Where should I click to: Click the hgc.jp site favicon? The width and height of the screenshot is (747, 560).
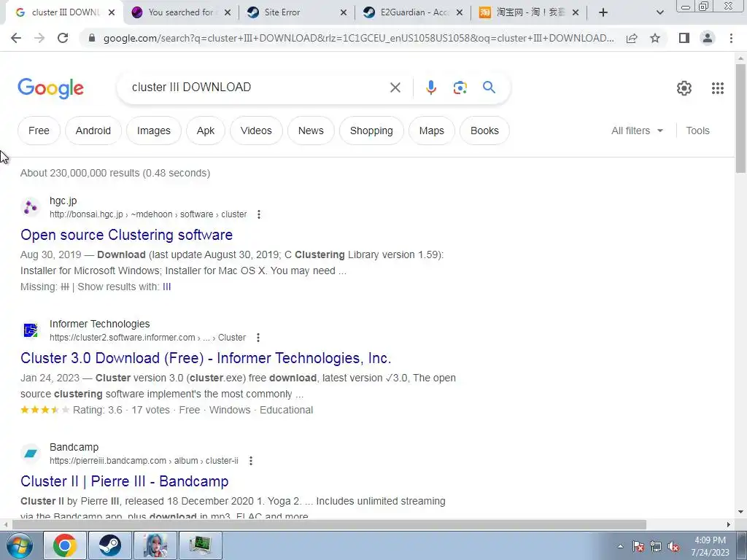click(x=31, y=207)
